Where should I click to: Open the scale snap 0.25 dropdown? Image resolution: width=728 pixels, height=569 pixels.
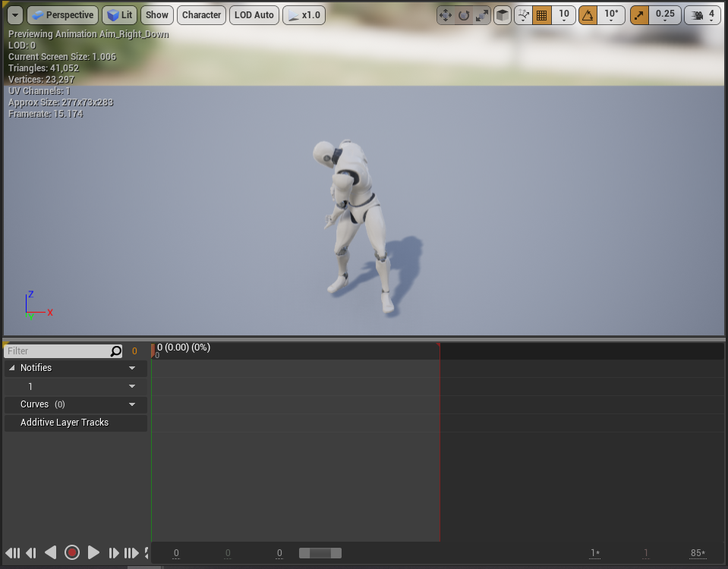[665, 15]
